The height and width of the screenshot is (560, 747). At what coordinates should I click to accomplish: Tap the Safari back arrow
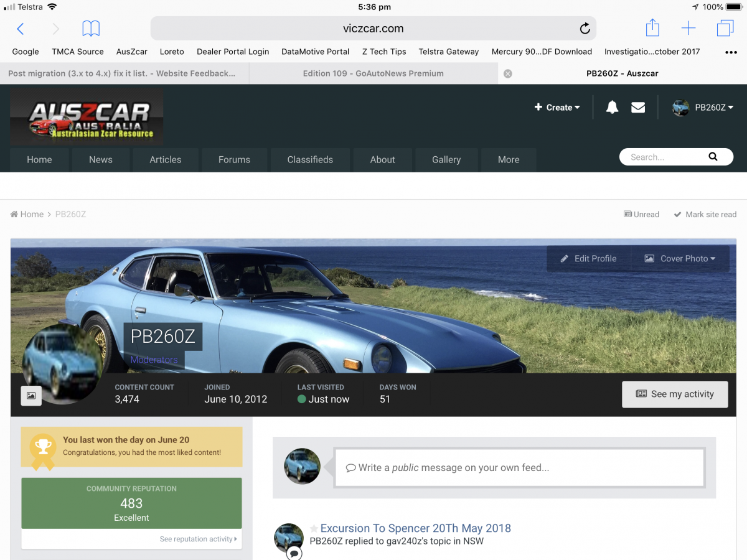(x=20, y=29)
